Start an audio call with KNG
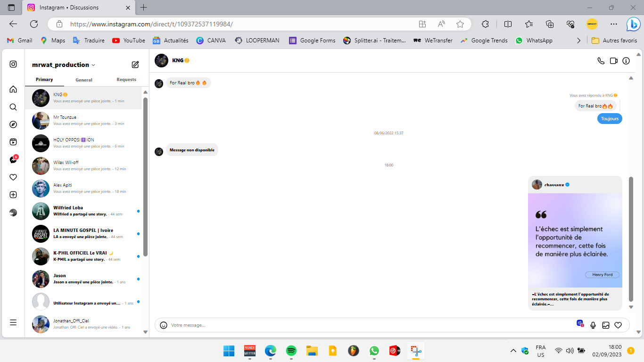 click(x=601, y=61)
